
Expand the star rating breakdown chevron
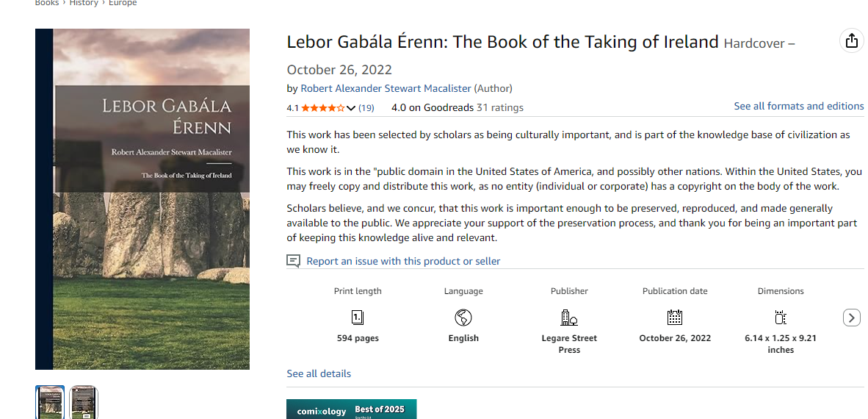coord(351,108)
